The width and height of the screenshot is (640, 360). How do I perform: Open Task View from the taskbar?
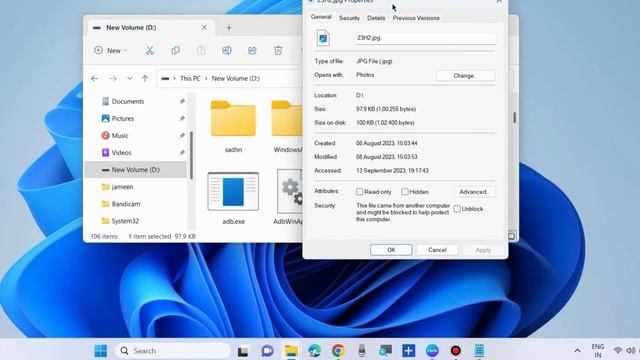click(243, 351)
